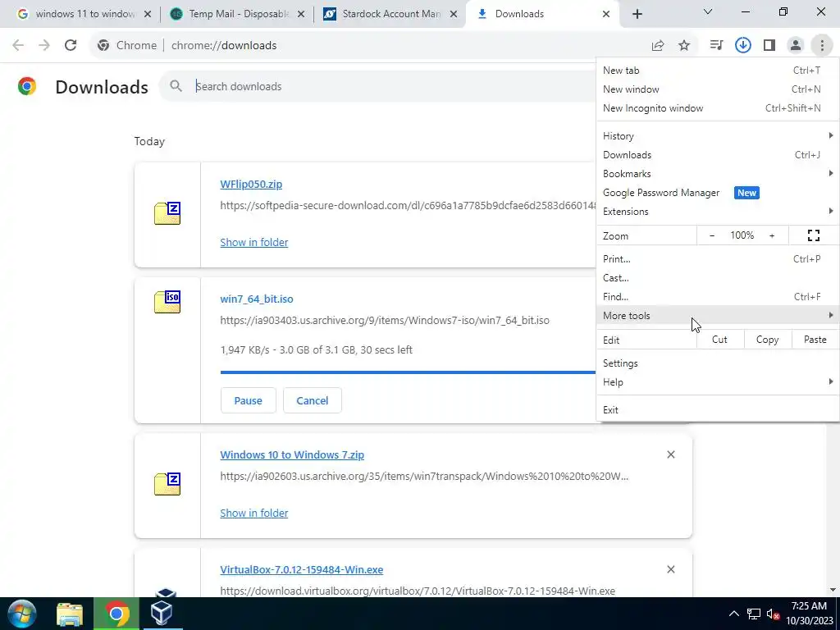Remove VirtualBox download entry from list

[x=671, y=569]
